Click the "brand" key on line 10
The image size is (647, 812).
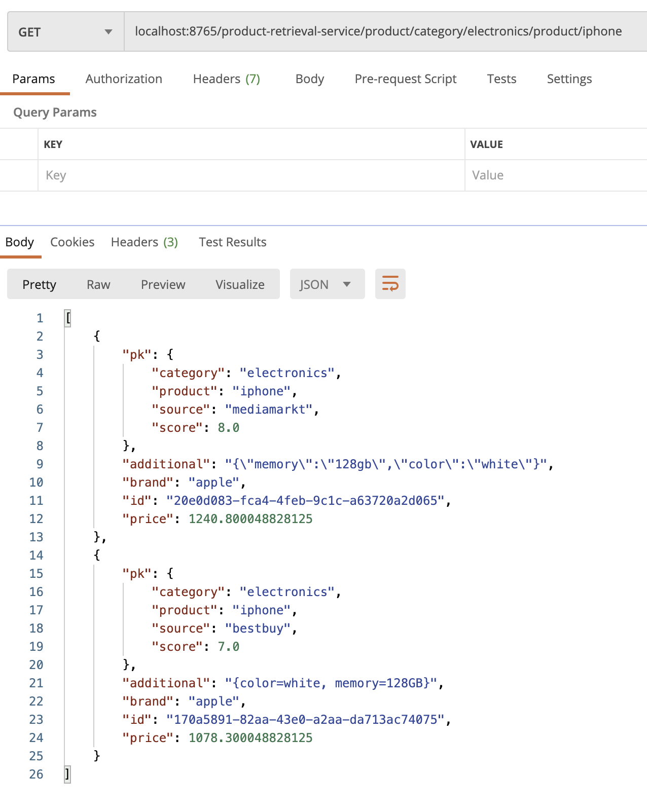(148, 482)
